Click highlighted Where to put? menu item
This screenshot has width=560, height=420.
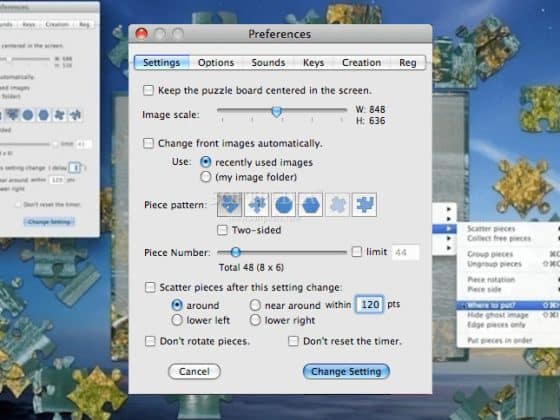[x=508, y=305]
